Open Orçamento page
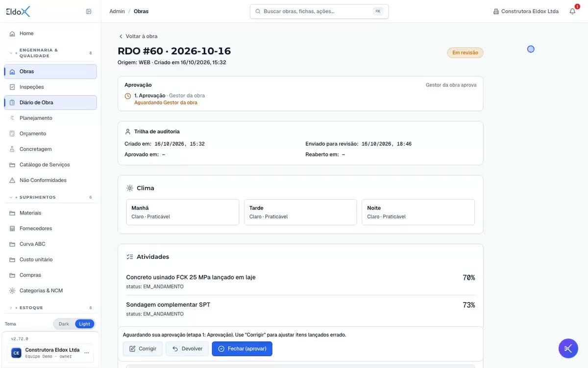 (x=50, y=133)
